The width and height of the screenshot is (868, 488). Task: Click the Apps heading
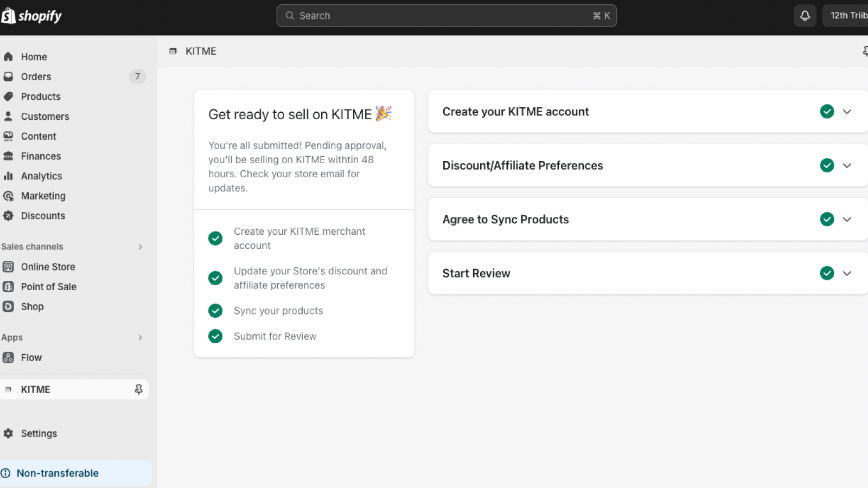point(12,337)
